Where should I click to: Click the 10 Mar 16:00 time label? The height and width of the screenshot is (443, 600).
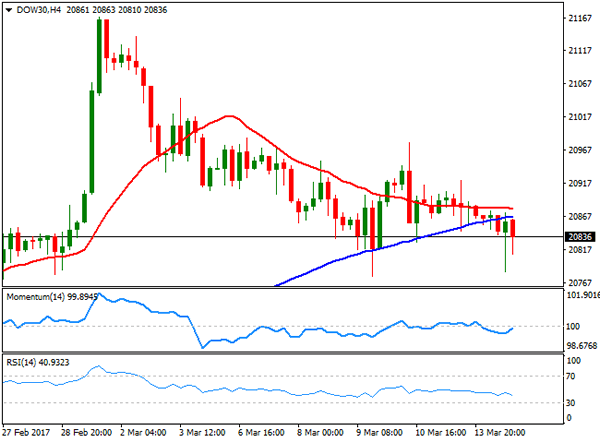click(440, 433)
